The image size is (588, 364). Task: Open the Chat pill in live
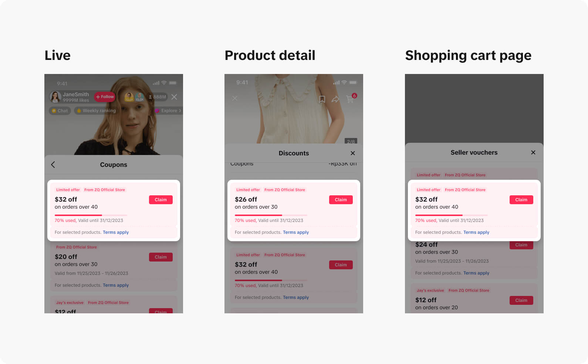pos(60,111)
